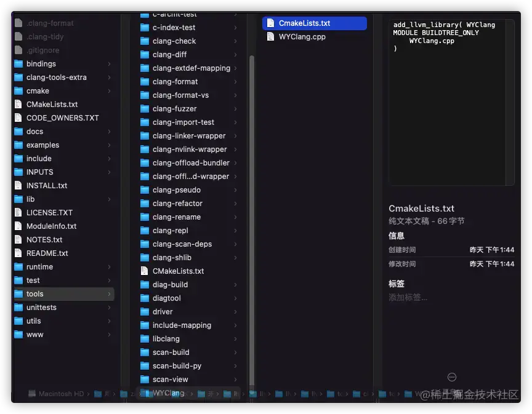
Task: Expand the include folder chevron
Action: click(110, 158)
